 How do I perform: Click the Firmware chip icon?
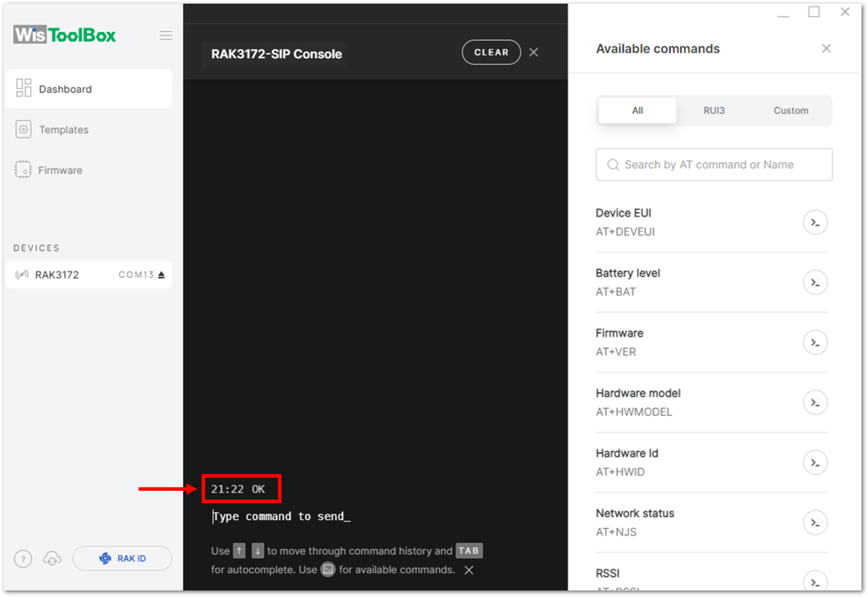23,169
